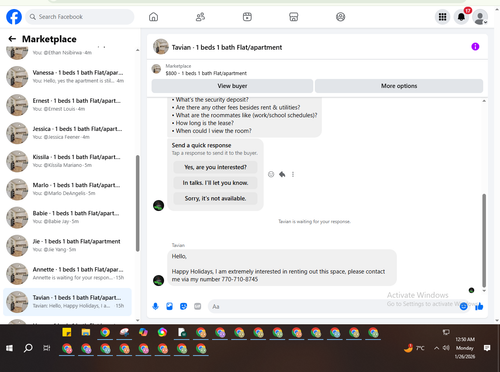This screenshot has width=500, height=372.
Task: Click chat messages scrollbar
Action: tap(484, 240)
